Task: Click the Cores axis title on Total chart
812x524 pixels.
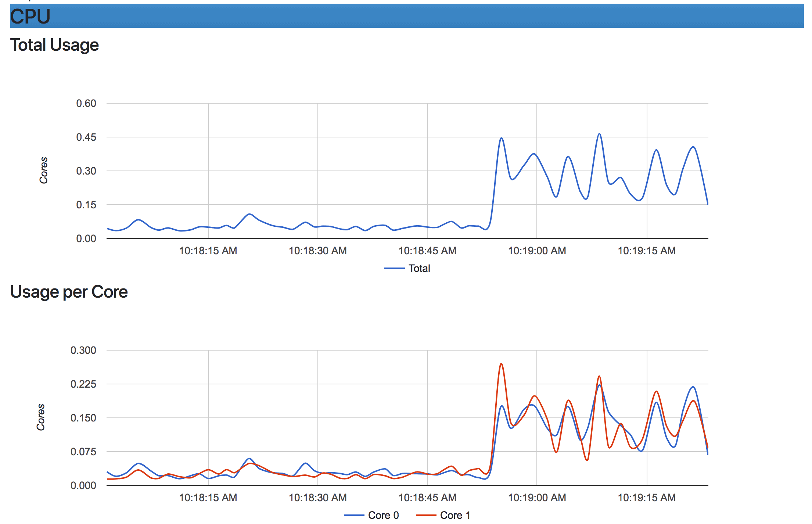Action: tap(44, 171)
